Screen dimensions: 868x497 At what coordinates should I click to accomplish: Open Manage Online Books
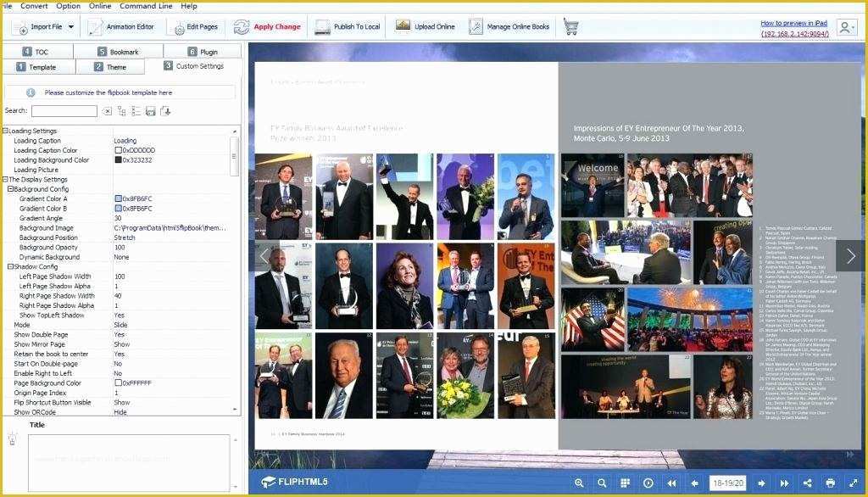click(x=509, y=26)
